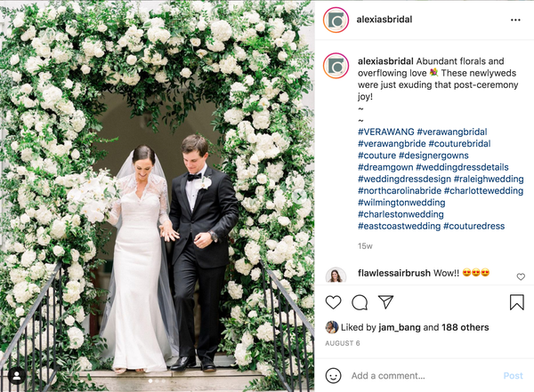Image resolution: width=534 pixels, height=392 pixels.
Task: Click the alexiasbridal username in the header
Action: pyautogui.click(x=384, y=20)
